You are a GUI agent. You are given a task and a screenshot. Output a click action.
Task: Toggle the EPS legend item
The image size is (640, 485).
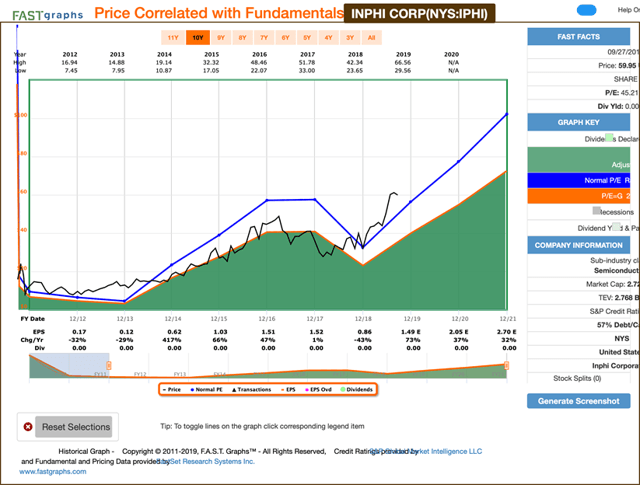pos(288,389)
